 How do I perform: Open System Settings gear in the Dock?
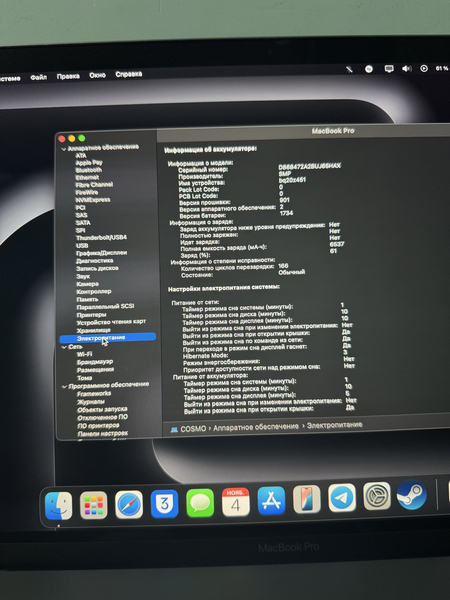pyautogui.click(x=377, y=496)
